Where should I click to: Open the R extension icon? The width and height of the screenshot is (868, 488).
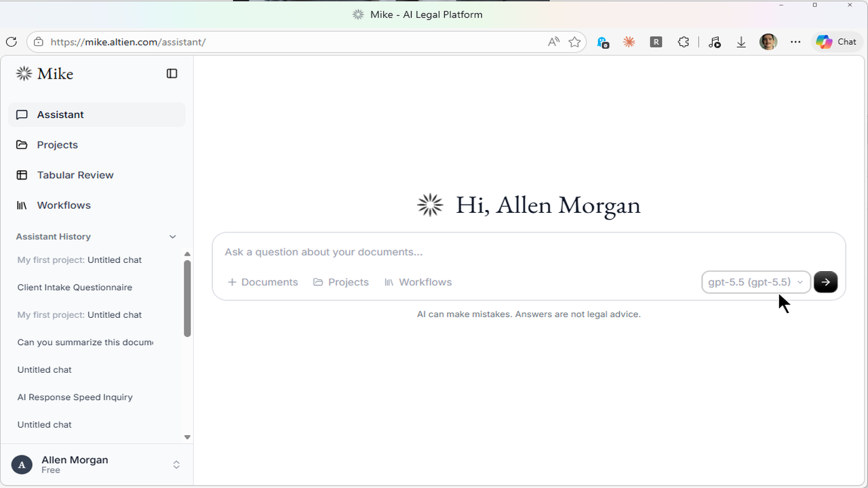tap(656, 42)
